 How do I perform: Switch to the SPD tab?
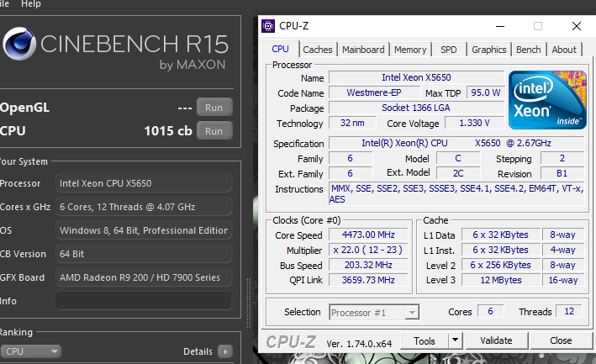[x=449, y=50]
